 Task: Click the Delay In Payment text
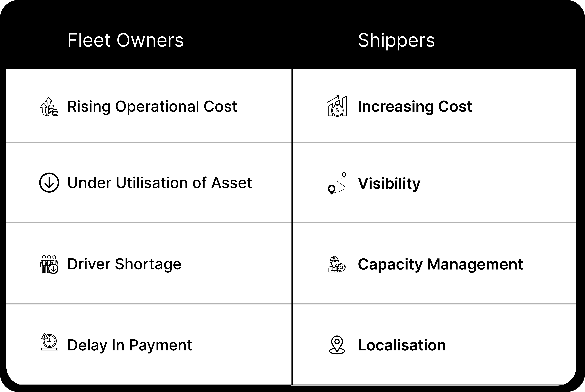130,345
